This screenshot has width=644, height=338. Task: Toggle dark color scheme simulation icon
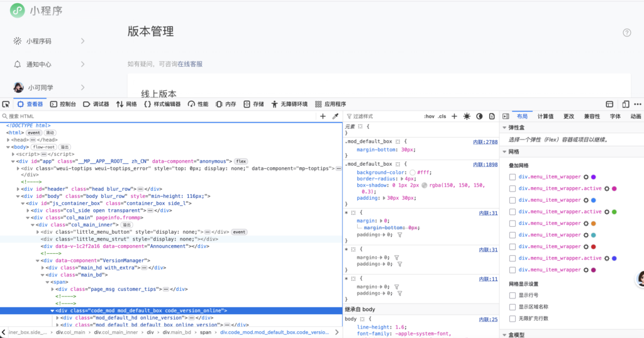point(479,116)
